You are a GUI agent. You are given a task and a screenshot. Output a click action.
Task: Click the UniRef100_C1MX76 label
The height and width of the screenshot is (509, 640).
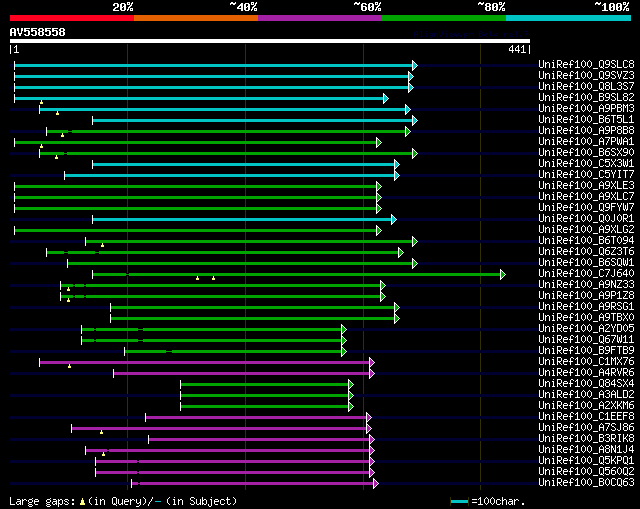point(586,362)
